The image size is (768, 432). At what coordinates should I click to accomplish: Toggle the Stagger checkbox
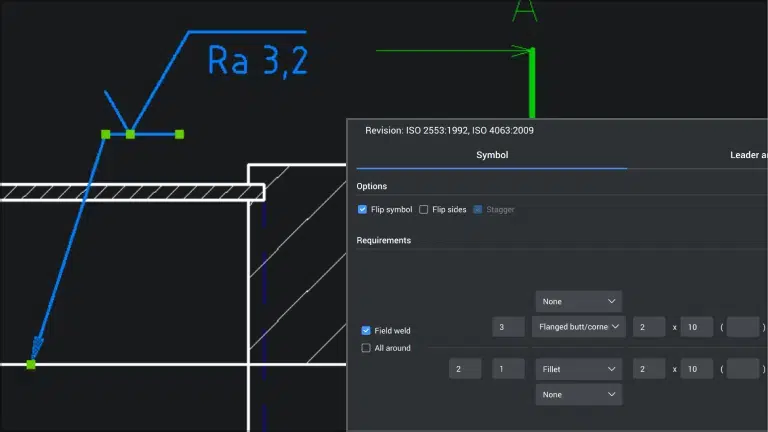pos(478,210)
